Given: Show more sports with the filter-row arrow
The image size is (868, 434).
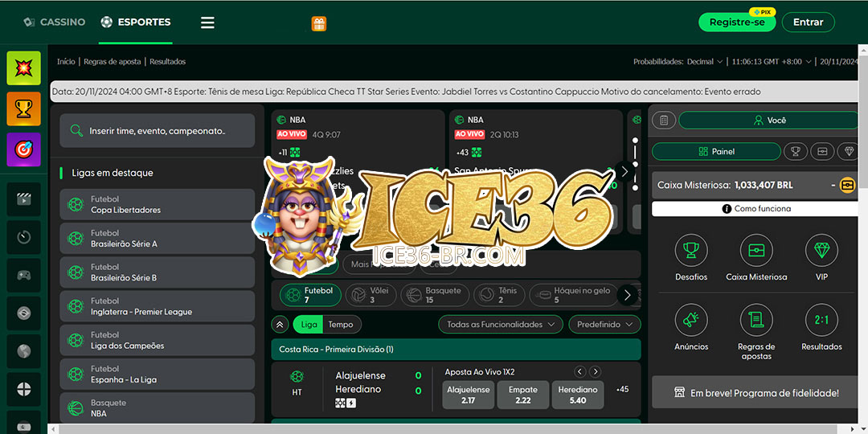Looking at the screenshot, I should (x=627, y=295).
